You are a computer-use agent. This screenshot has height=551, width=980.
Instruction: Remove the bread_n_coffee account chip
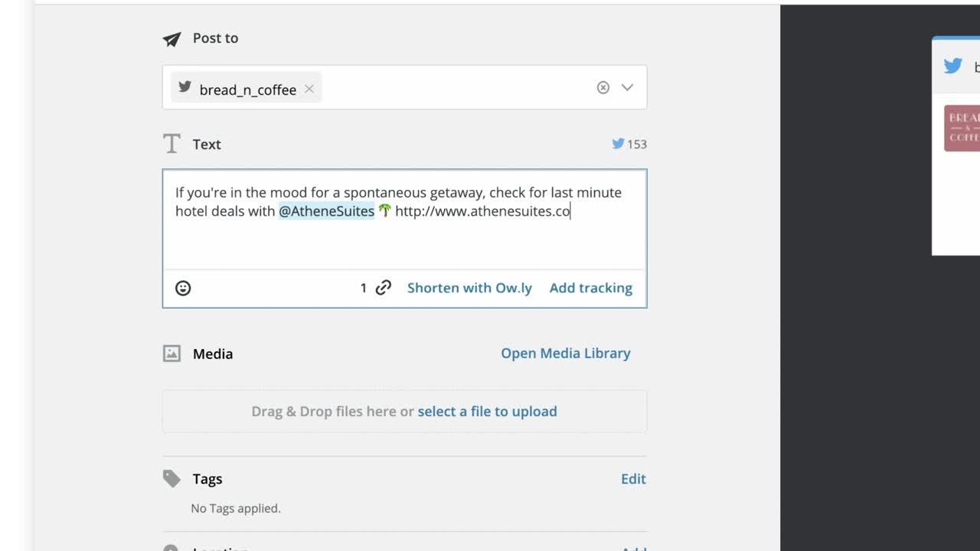(x=309, y=89)
